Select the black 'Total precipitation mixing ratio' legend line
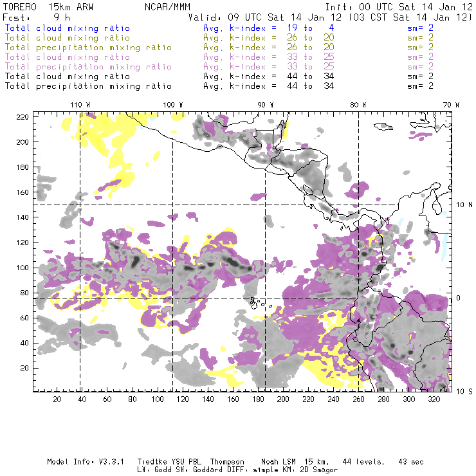The height and width of the screenshot is (476, 476). coord(88,86)
